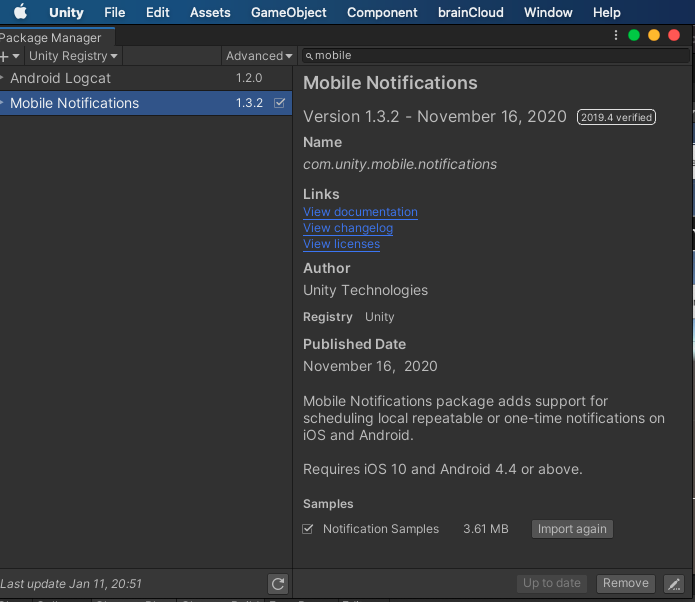
Task: Open the window options kebab menu
Action: tap(616, 35)
